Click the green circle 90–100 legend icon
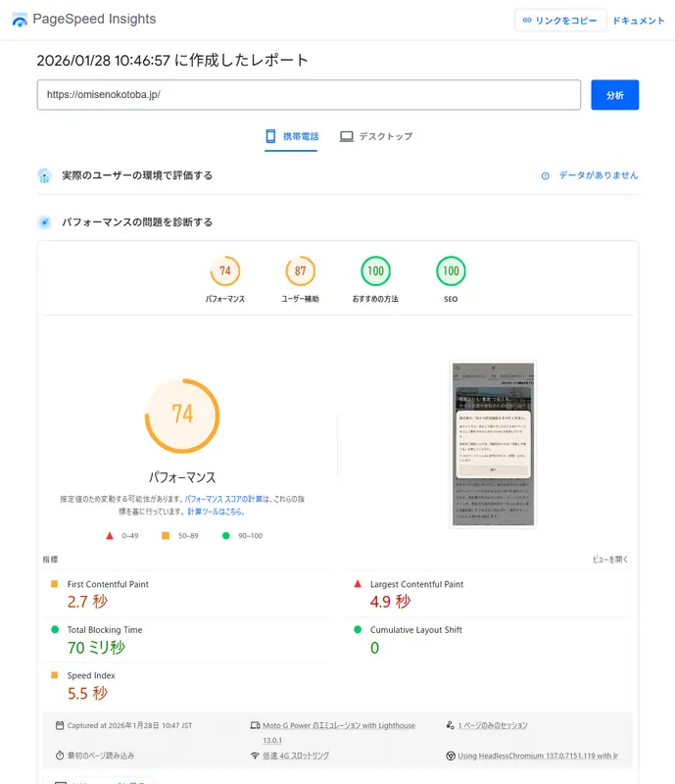 (x=226, y=536)
